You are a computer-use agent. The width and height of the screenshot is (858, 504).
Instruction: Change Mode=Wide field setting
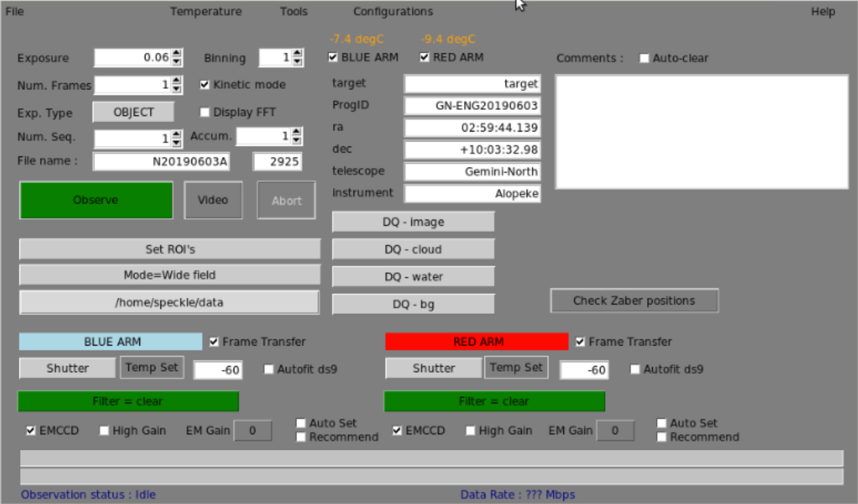170,275
